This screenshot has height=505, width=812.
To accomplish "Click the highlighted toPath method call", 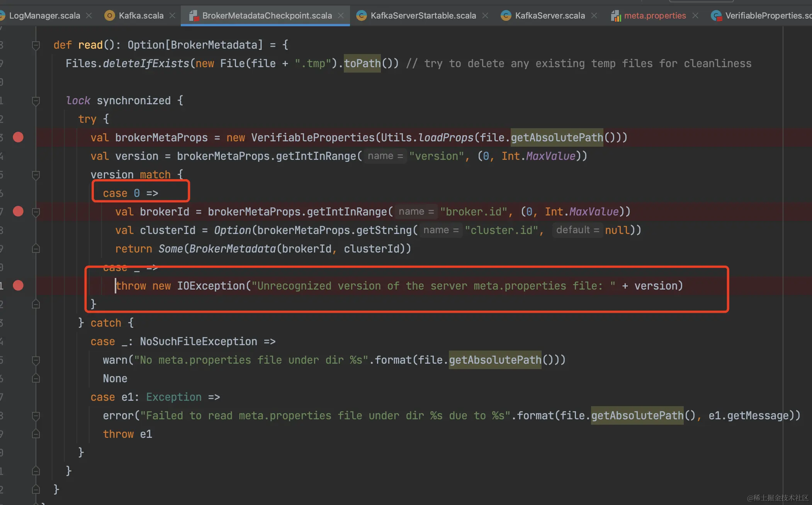I will (362, 63).
